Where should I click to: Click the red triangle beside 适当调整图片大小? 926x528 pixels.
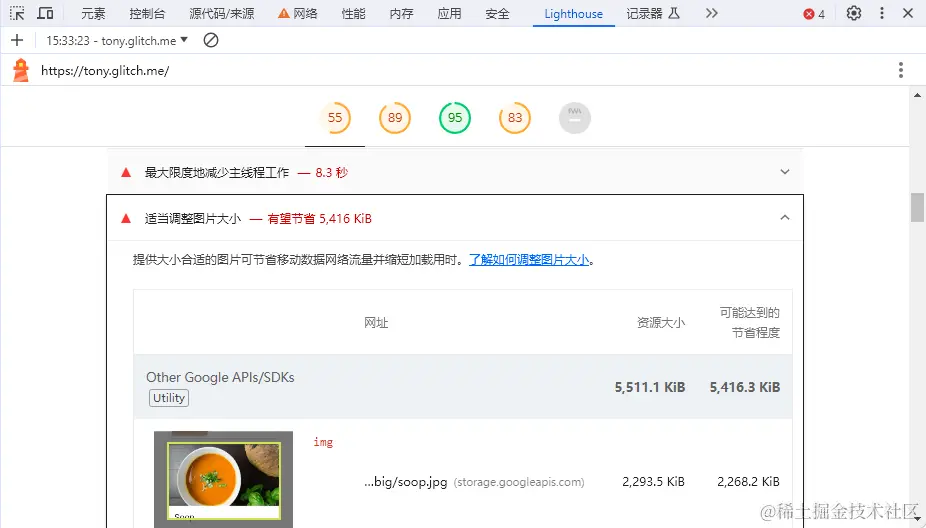126,219
